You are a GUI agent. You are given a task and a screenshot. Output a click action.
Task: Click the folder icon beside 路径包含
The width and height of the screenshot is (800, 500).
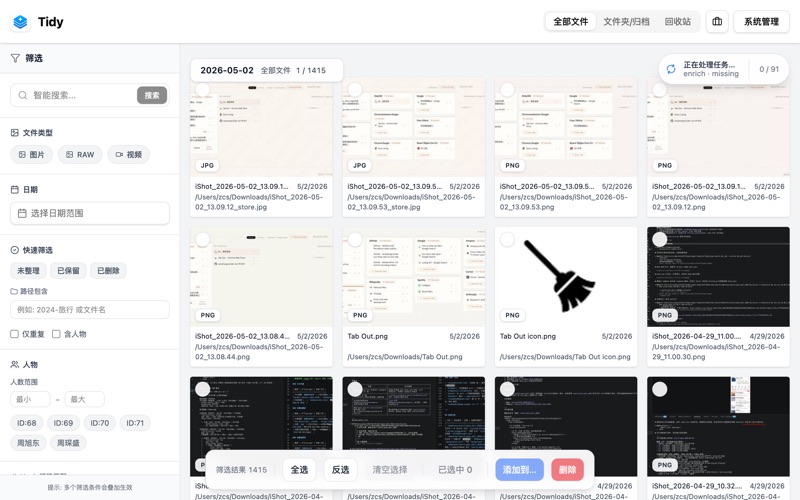14,291
